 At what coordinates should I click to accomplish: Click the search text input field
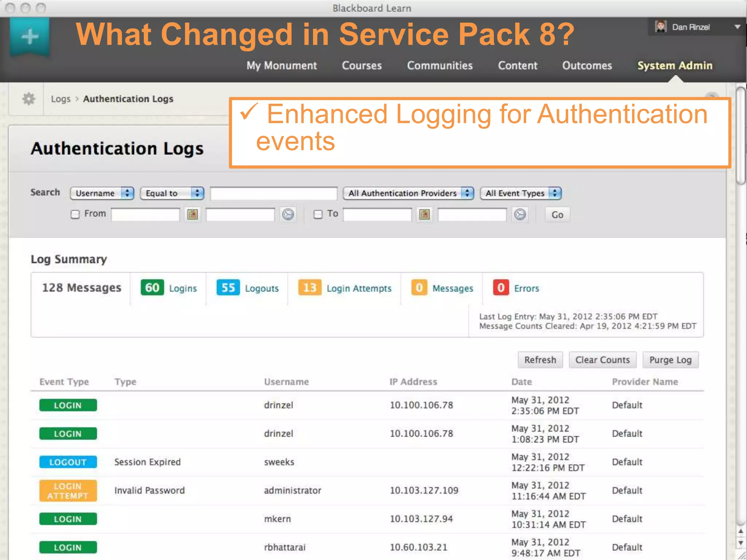click(274, 193)
